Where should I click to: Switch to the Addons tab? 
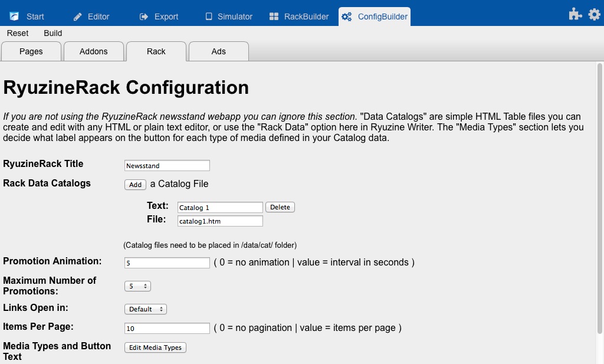tap(94, 51)
